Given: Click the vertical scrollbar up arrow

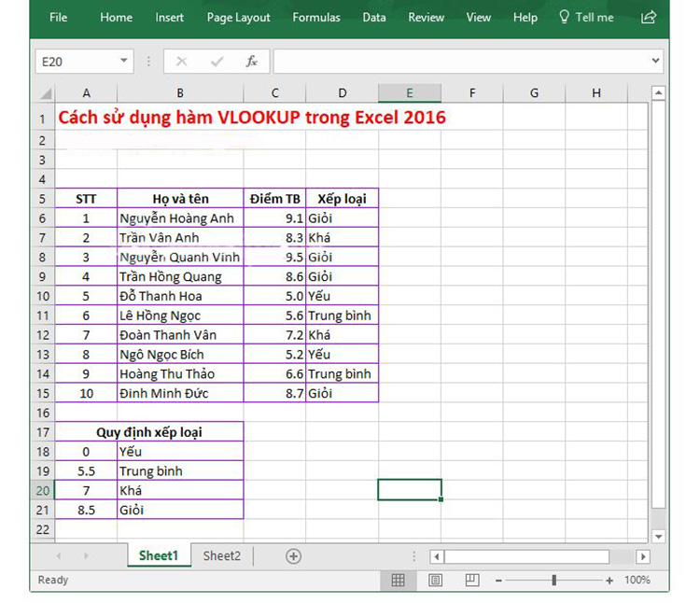Looking at the screenshot, I should (659, 92).
